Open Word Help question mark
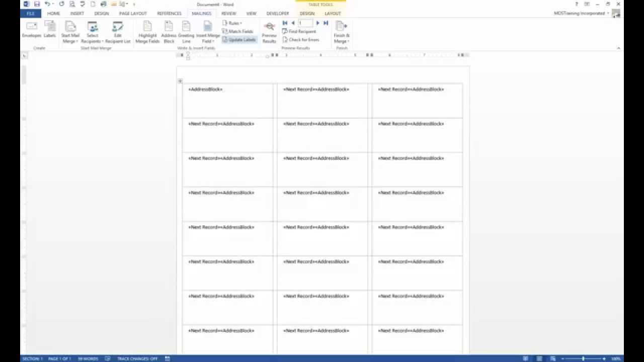 [576, 4]
